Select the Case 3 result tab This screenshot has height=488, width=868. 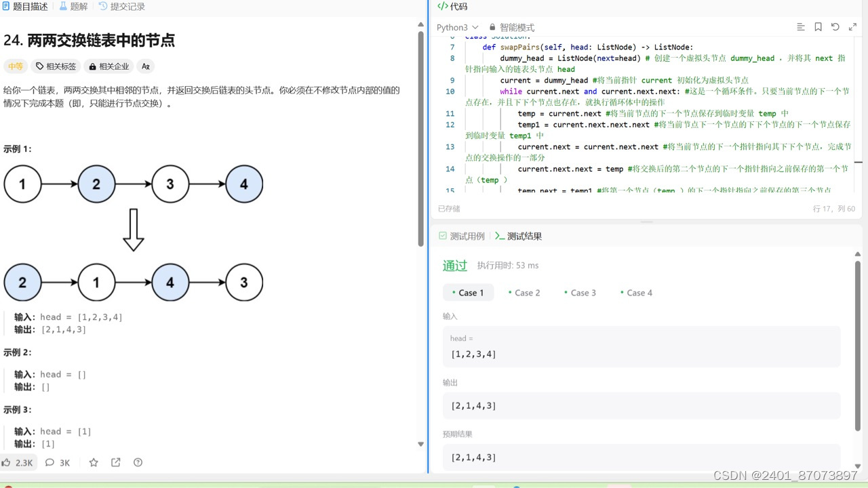click(x=580, y=293)
